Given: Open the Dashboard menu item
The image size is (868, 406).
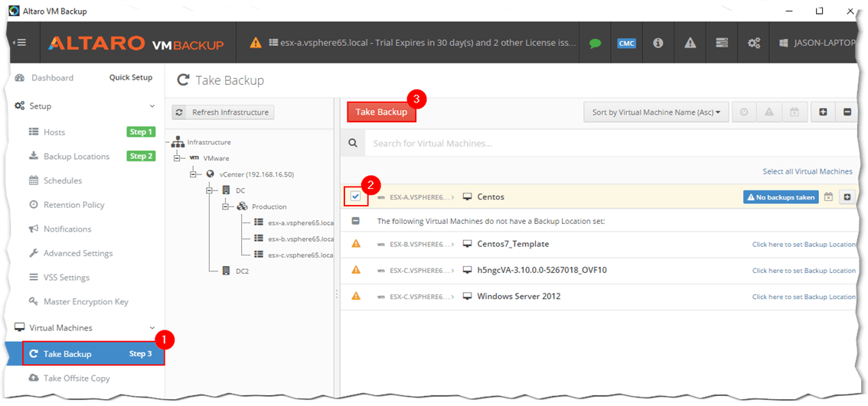Looking at the screenshot, I should pyautogui.click(x=52, y=78).
